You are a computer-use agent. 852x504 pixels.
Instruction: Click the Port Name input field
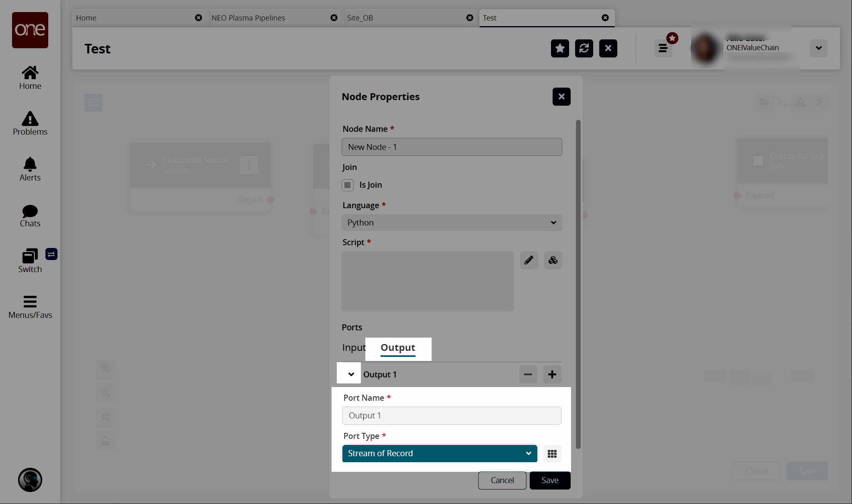453,415
